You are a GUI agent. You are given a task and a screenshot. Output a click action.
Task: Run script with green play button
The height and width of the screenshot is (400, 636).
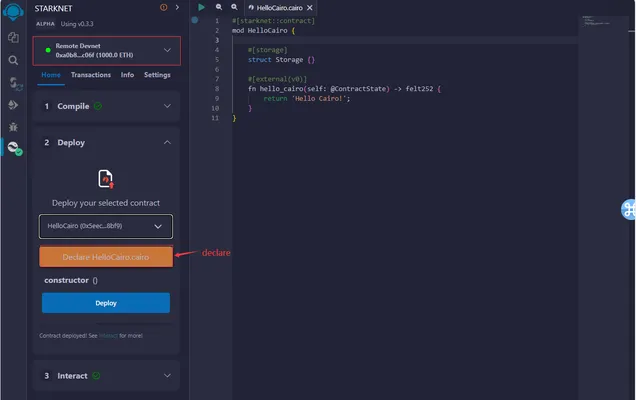tap(201, 7)
